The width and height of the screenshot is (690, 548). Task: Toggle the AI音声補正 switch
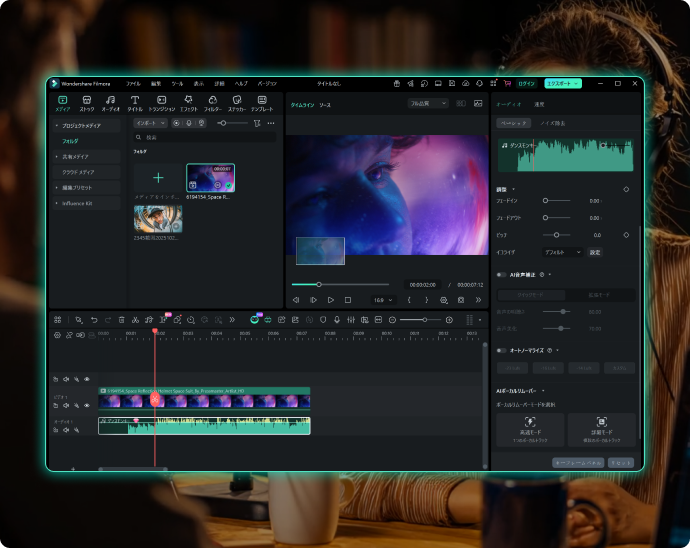pos(501,275)
